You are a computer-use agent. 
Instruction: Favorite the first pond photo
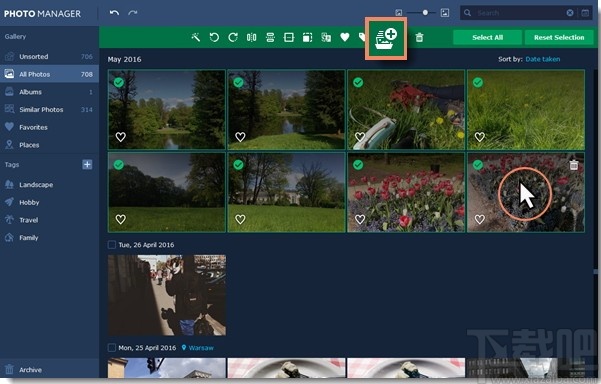point(121,137)
